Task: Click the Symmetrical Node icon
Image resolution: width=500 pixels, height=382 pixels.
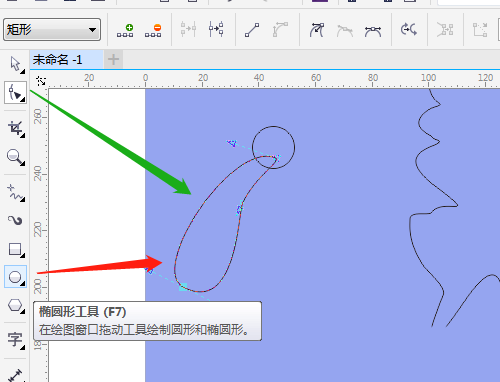Action: click(373, 31)
